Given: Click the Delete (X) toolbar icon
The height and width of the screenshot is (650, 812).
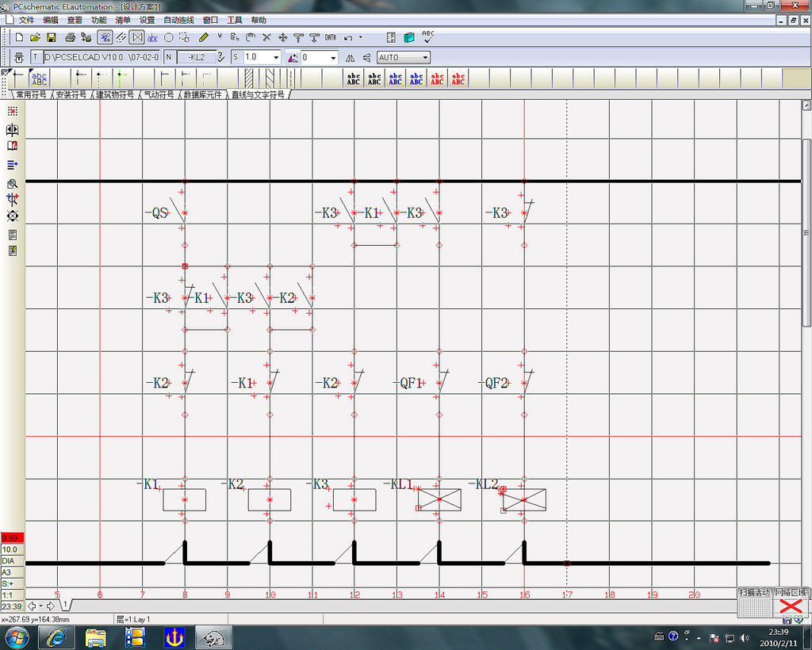Looking at the screenshot, I should 266,37.
